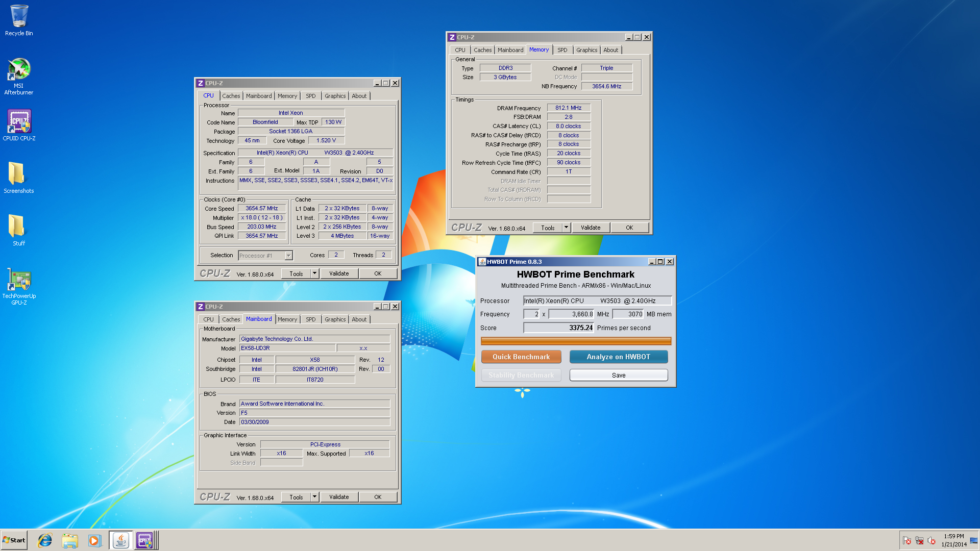Click the HWBOT Prime window title icon
The width and height of the screenshot is (980, 551).
click(x=482, y=262)
